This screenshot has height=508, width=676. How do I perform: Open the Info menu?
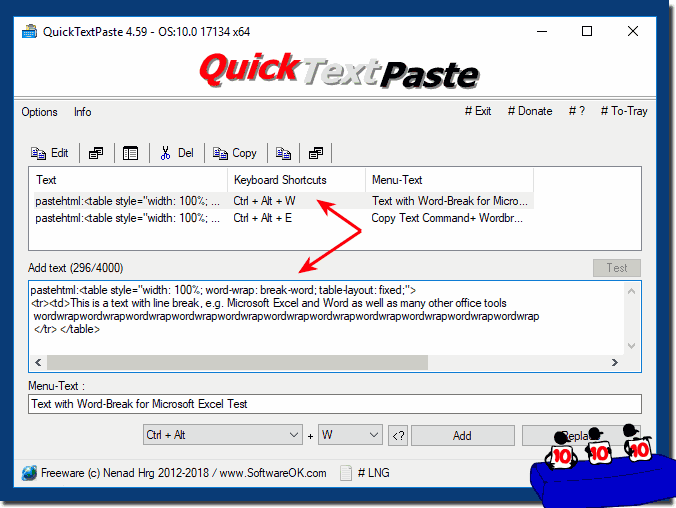[82, 112]
